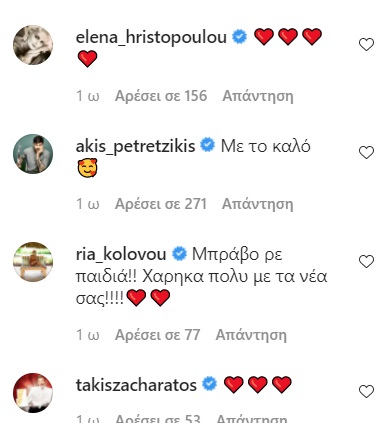The height and width of the screenshot is (426, 385).
Task: Open the ria_kolovou username link
Action: (121, 255)
